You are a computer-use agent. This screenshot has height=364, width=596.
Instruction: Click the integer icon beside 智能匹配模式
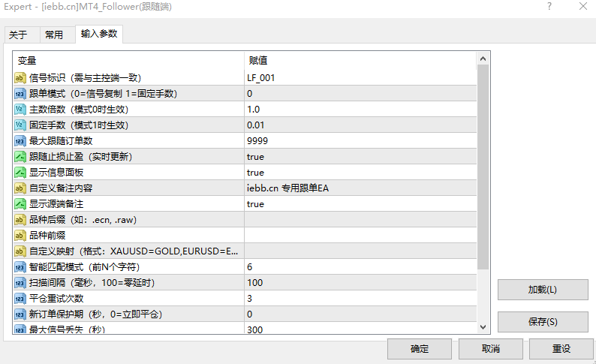point(20,267)
